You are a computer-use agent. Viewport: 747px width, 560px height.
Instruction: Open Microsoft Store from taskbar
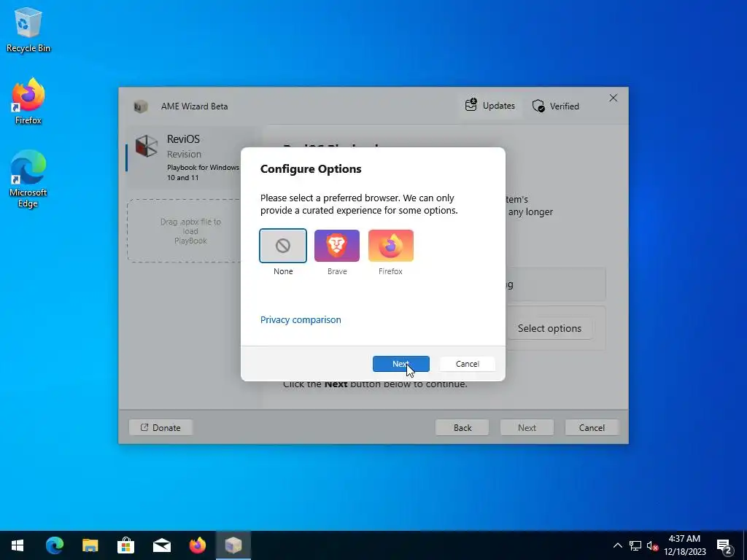[125, 545]
